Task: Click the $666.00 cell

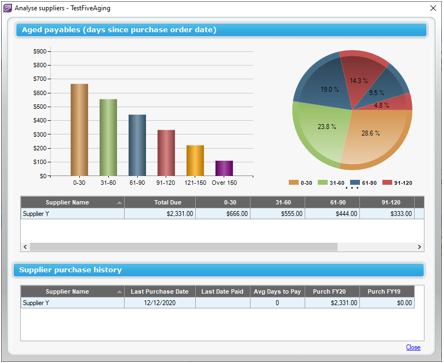Action: click(x=223, y=214)
